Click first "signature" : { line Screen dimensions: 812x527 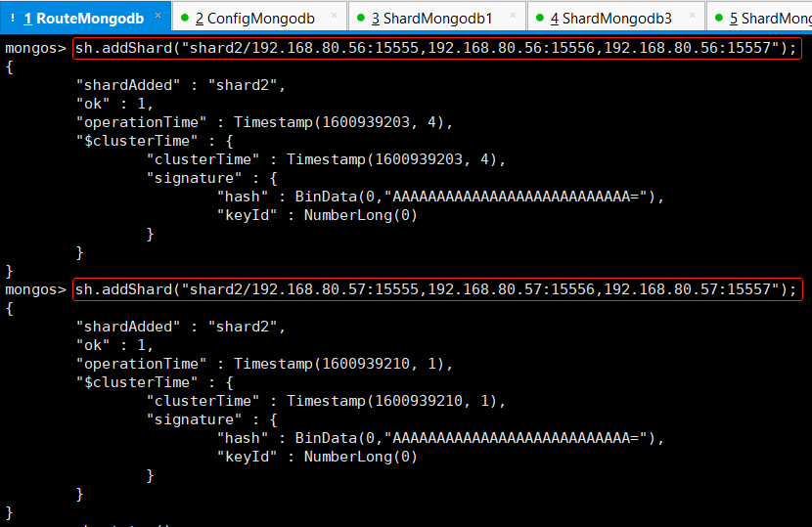pyautogui.click(x=212, y=178)
